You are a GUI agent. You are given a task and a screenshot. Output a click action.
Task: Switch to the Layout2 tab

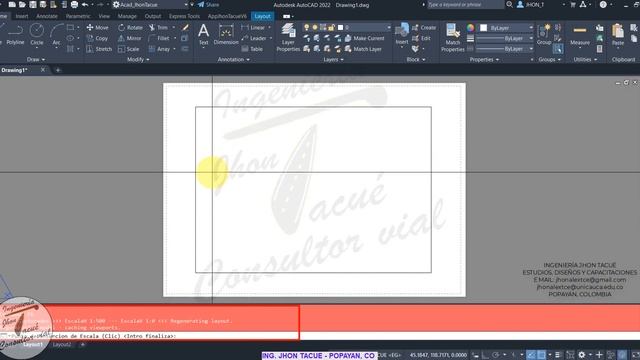tap(62, 344)
